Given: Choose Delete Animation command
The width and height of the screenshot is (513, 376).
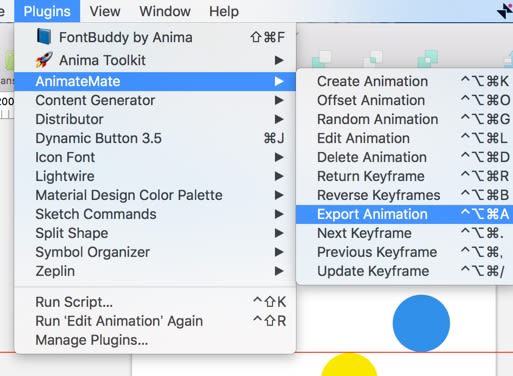Looking at the screenshot, I should tap(405, 157).
